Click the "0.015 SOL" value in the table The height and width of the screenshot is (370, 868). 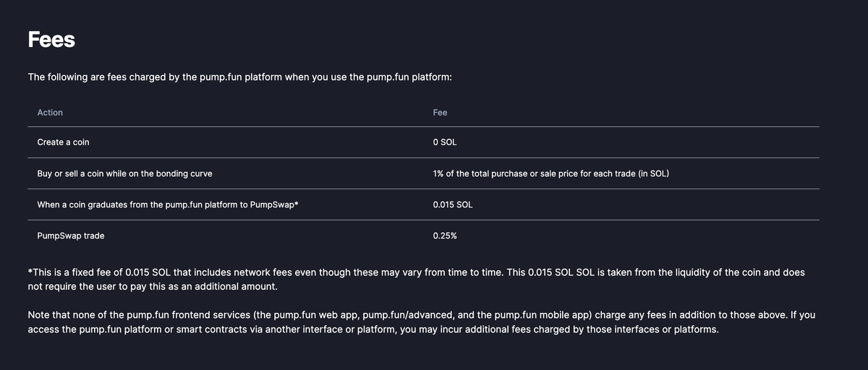[453, 205]
